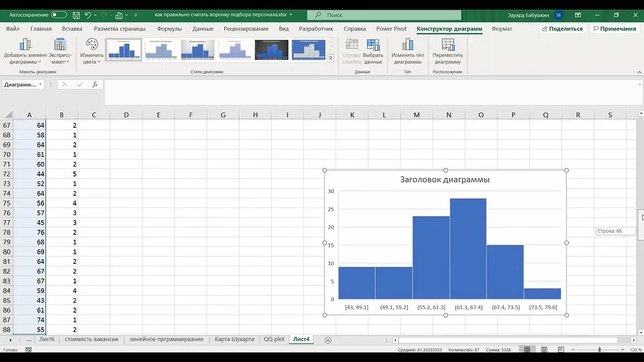The height and width of the screenshot is (362, 644).
Task: Click into the formula bar
Action: coord(372,92)
